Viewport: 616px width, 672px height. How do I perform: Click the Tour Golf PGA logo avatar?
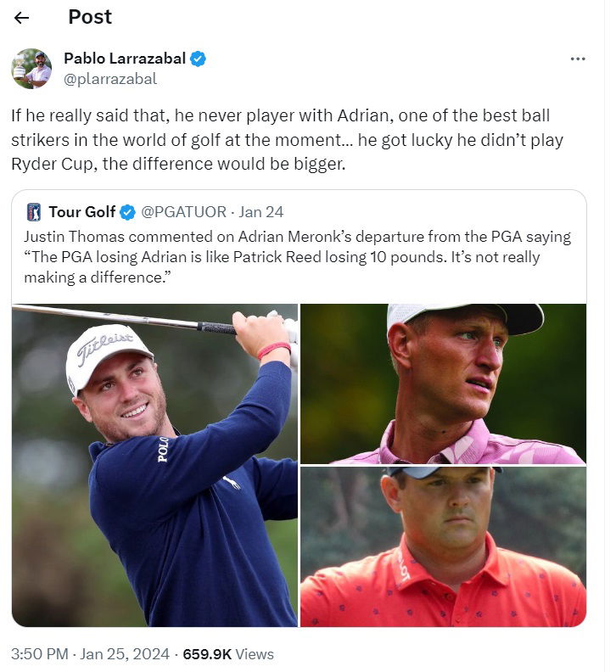pyautogui.click(x=33, y=212)
